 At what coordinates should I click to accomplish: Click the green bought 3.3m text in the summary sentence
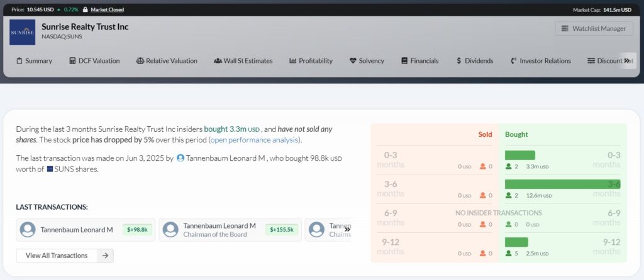pos(231,129)
